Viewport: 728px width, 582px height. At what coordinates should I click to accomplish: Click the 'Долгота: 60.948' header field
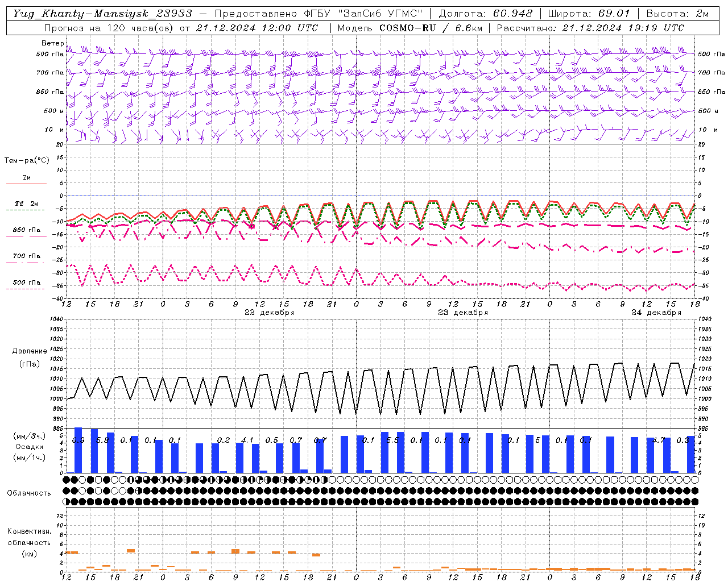[x=486, y=14]
